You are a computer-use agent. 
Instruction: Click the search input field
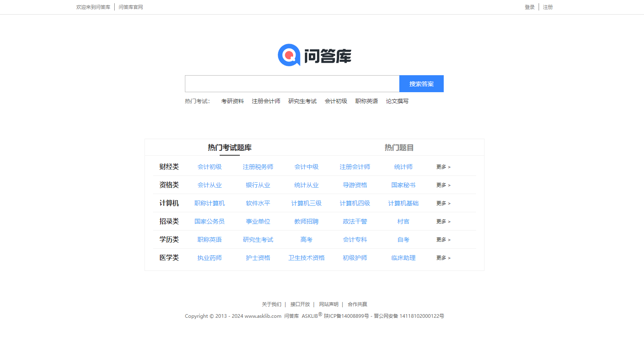(292, 84)
